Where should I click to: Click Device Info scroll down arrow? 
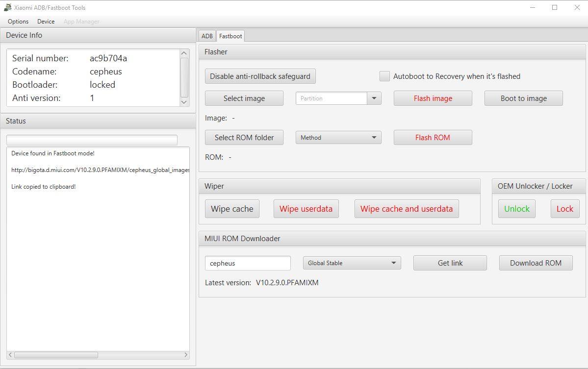[x=184, y=102]
